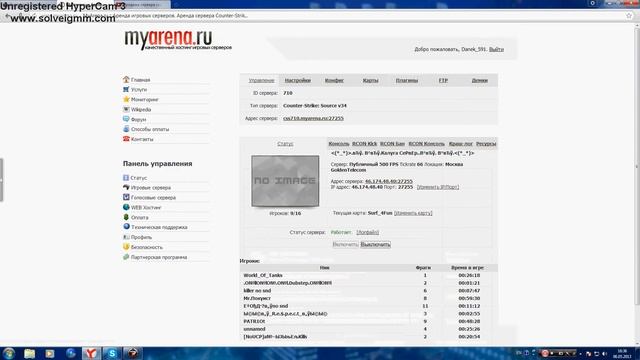Click the shield icon beside Безопасность

(x=126, y=247)
